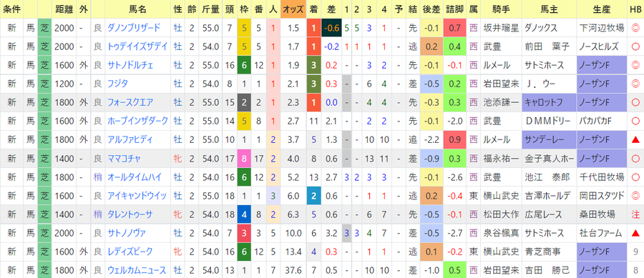Open horse link サトノドルチェ
This screenshot has width=644, height=278.
131,65
